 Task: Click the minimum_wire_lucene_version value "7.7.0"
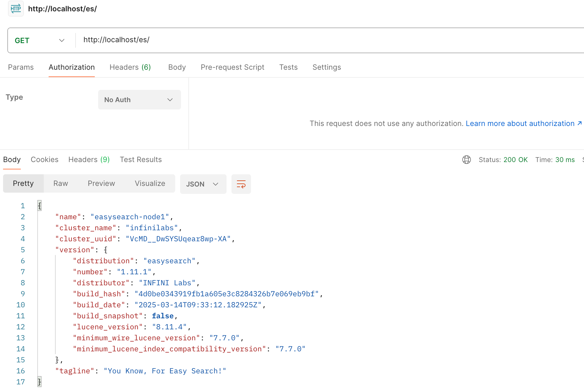pyautogui.click(x=224, y=338)
